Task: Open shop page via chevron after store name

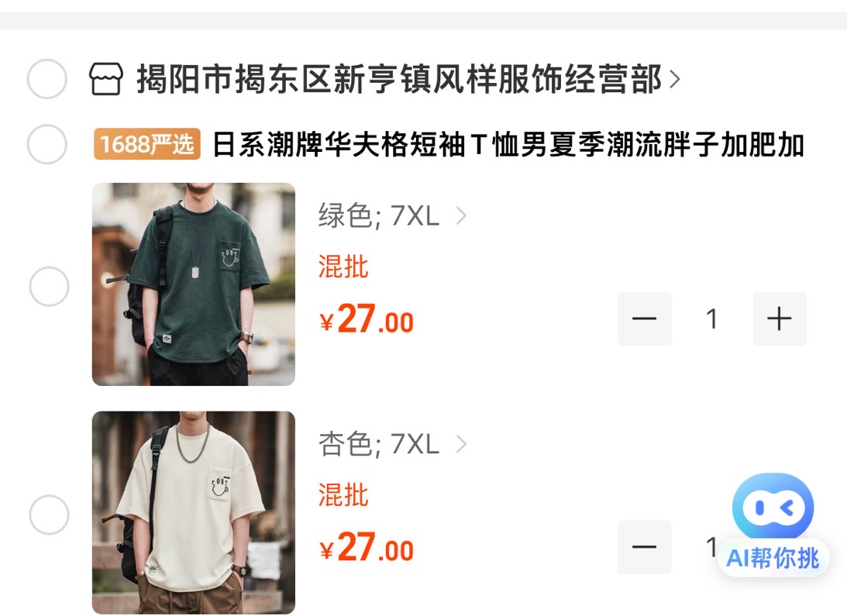Action: 674,80
